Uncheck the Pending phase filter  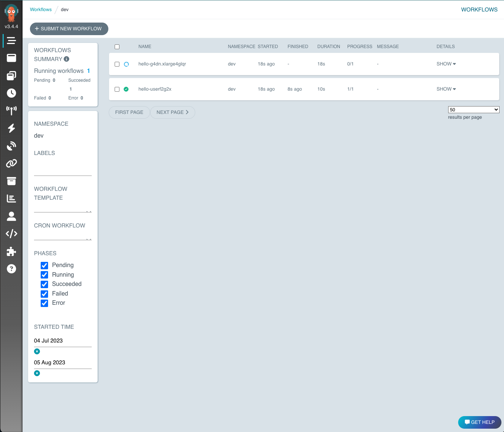click(x=44, y=265)
